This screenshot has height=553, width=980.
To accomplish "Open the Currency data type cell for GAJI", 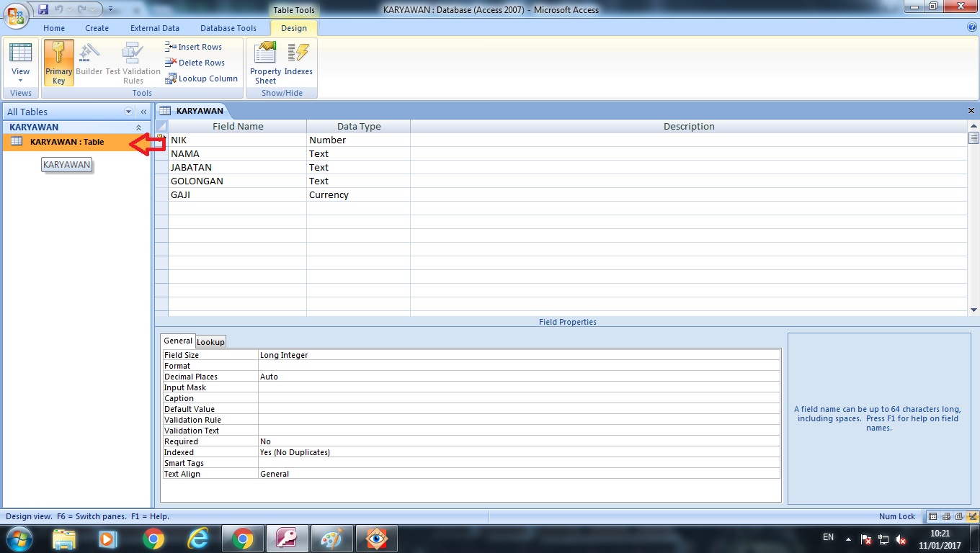I will click(x=358, y=194).
